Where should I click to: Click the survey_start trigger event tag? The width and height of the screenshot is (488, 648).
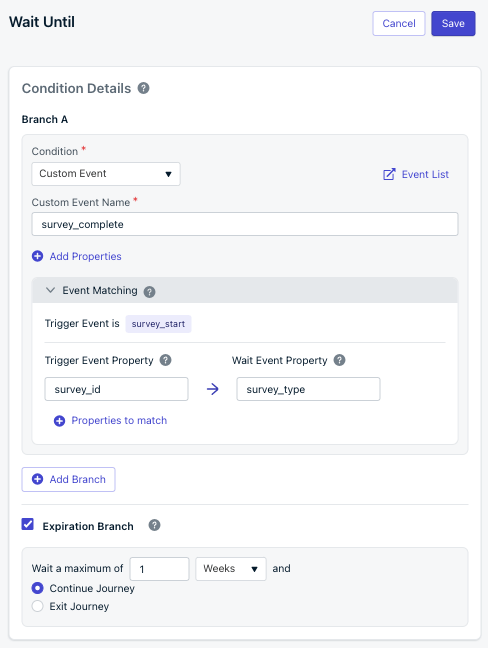158,324
